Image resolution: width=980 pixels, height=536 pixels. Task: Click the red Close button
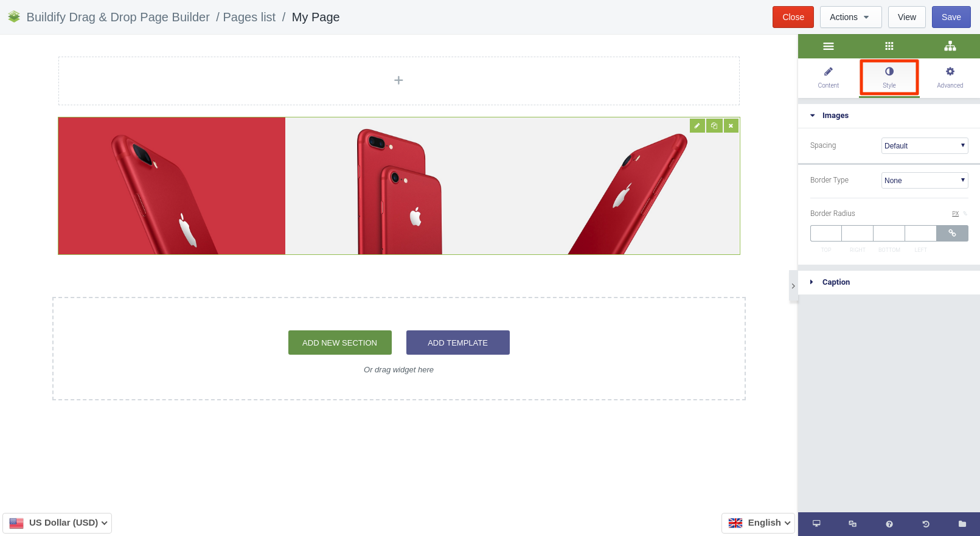click(x=793, y=17)
